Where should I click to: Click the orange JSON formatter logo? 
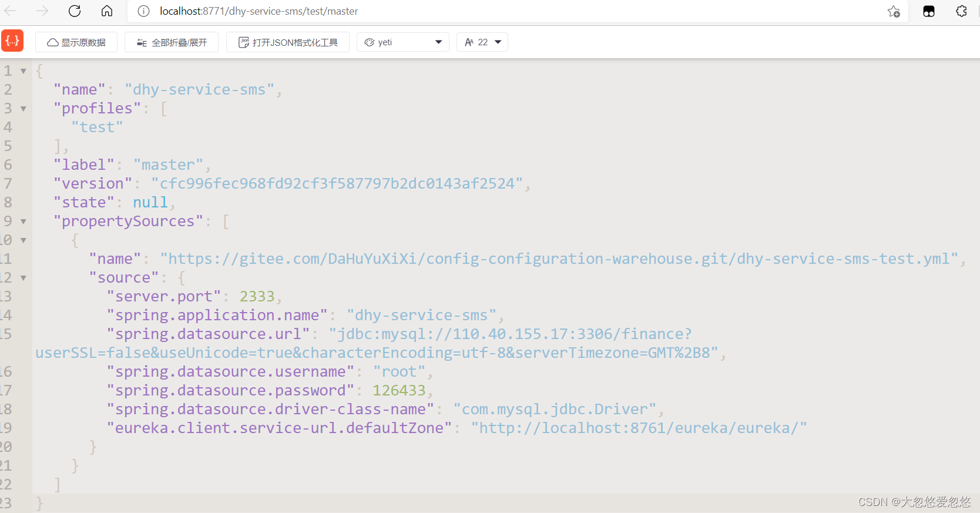click(12, 41)
